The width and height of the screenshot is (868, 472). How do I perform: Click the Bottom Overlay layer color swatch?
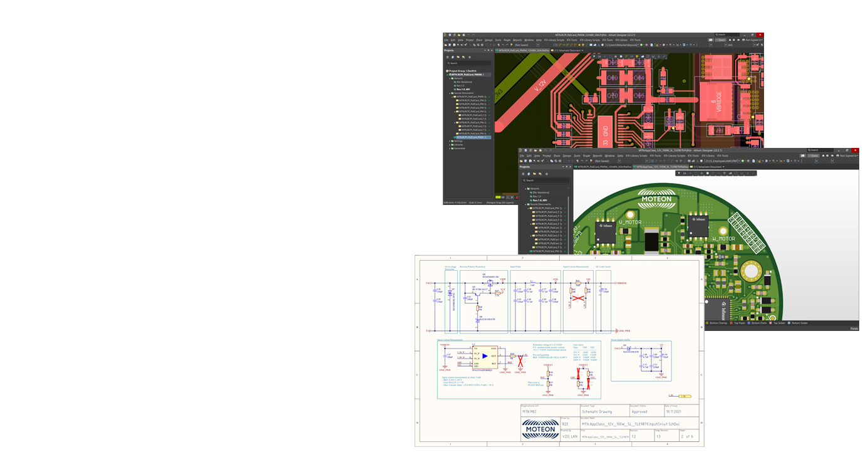pos(706,323)
